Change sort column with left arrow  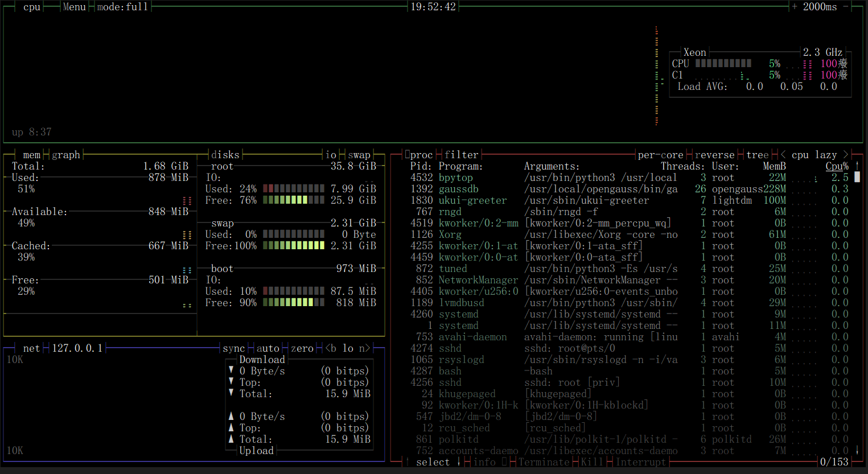(783, 155)
